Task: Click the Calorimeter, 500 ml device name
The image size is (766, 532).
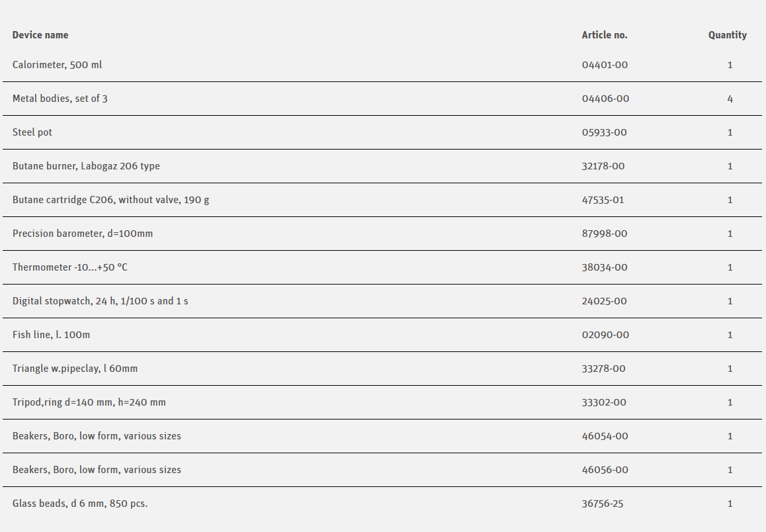Action: 57,65
